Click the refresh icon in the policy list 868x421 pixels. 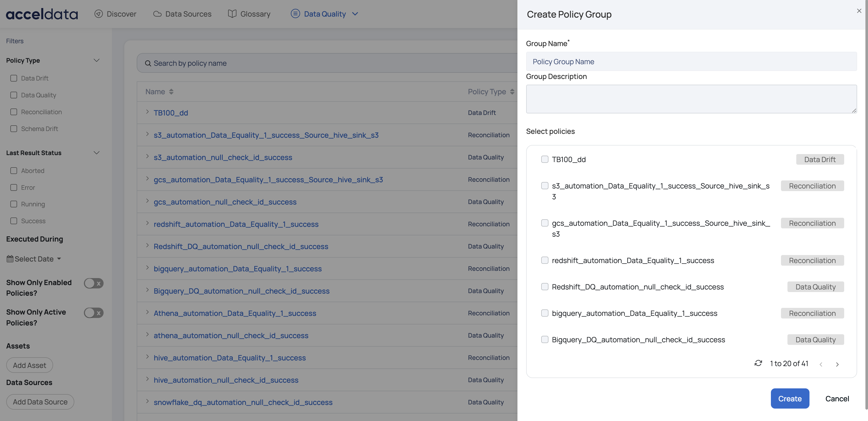pos(758,363)
